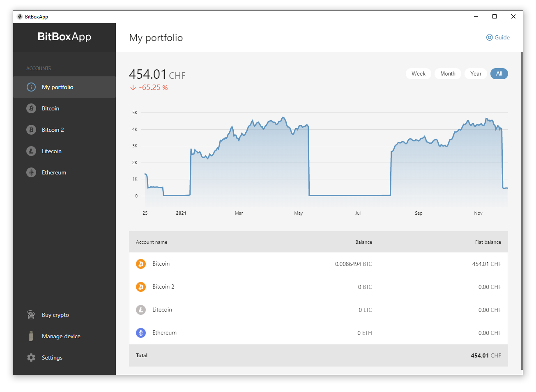Image resolution: width=536 pixels, height=392 pixels.
Task: Click the Guide lifebuoy icon
Action: point(489,37)
